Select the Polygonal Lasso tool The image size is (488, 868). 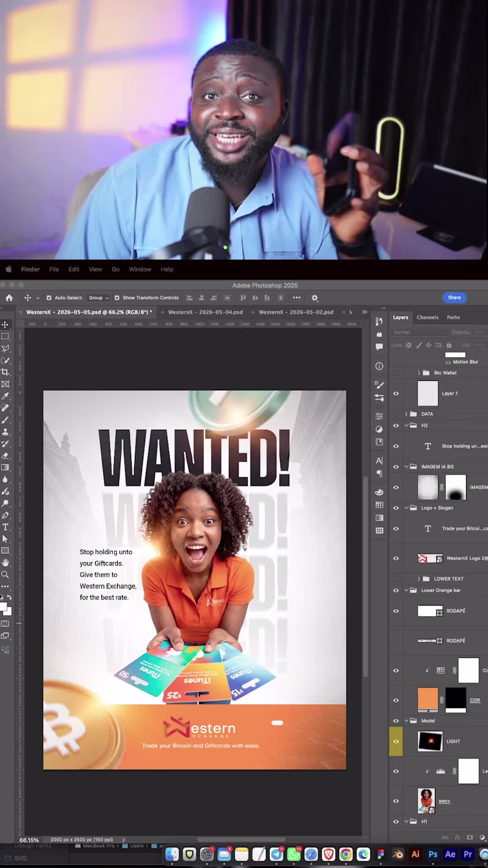5,349
